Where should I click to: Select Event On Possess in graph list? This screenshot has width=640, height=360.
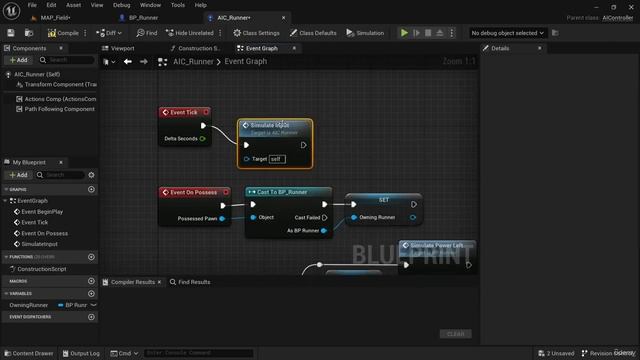point(44,233)
